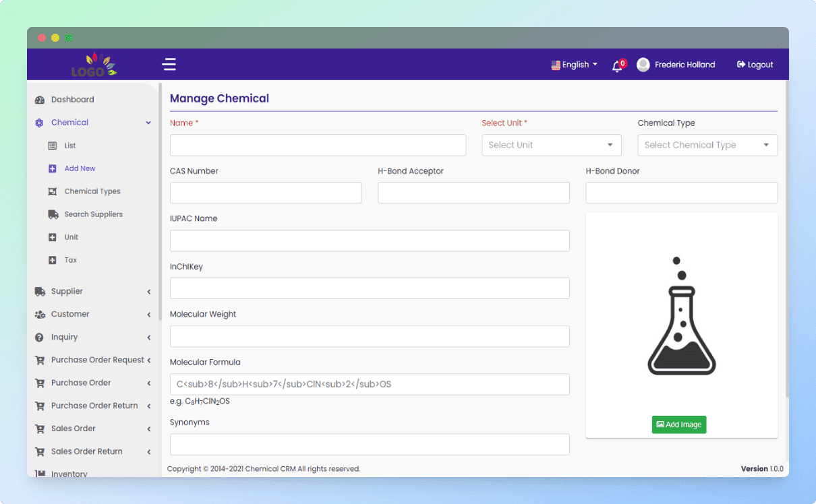Open the notifications bell icon
This screenshot has height=504, width=816.
click(x=617, y=65)
